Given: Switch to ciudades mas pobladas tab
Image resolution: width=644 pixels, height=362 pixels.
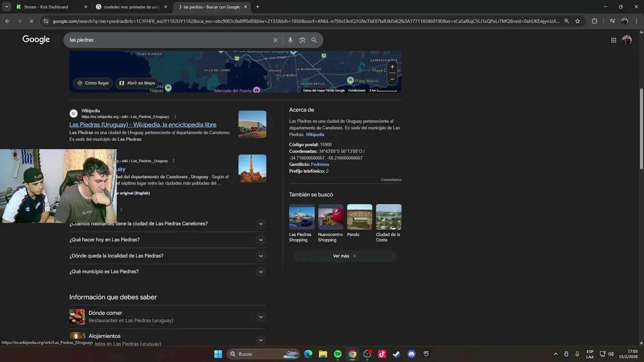Looking at the screenshot, I should (x=131, y=7).
